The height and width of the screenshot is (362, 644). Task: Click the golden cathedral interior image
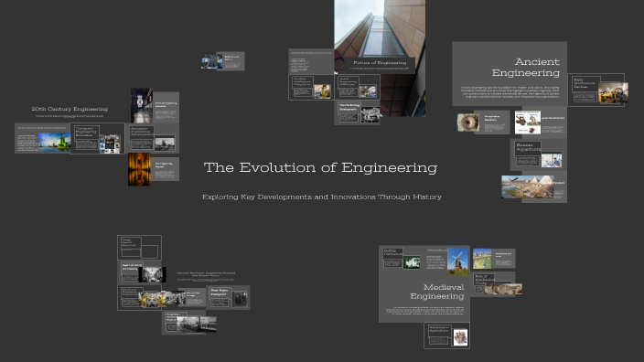point(139,169)
